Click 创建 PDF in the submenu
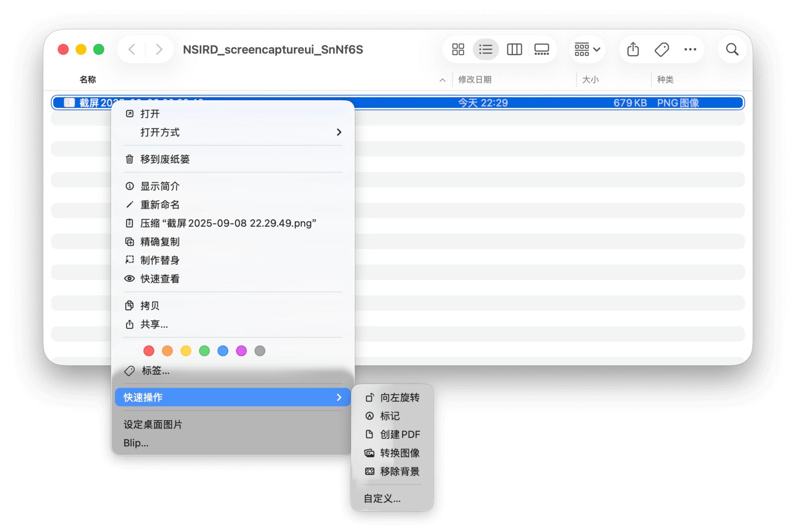 (x=399, y=435)
